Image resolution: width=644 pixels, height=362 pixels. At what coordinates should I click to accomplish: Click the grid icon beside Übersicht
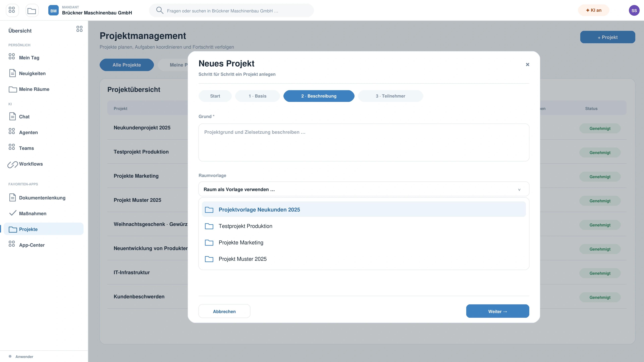point(79,29)
